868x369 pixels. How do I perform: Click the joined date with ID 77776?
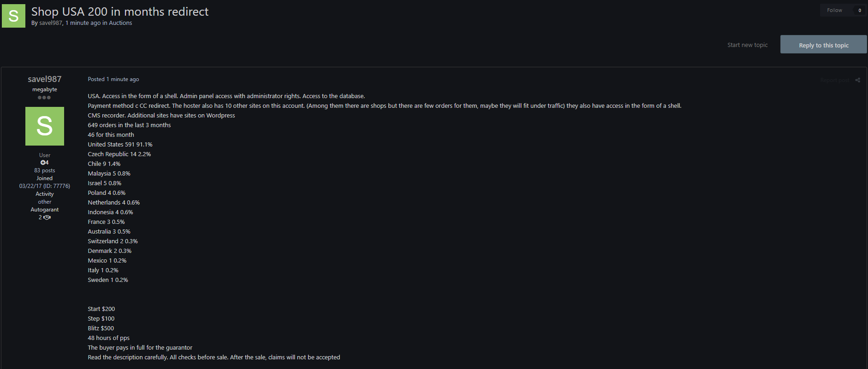[45, 186]
